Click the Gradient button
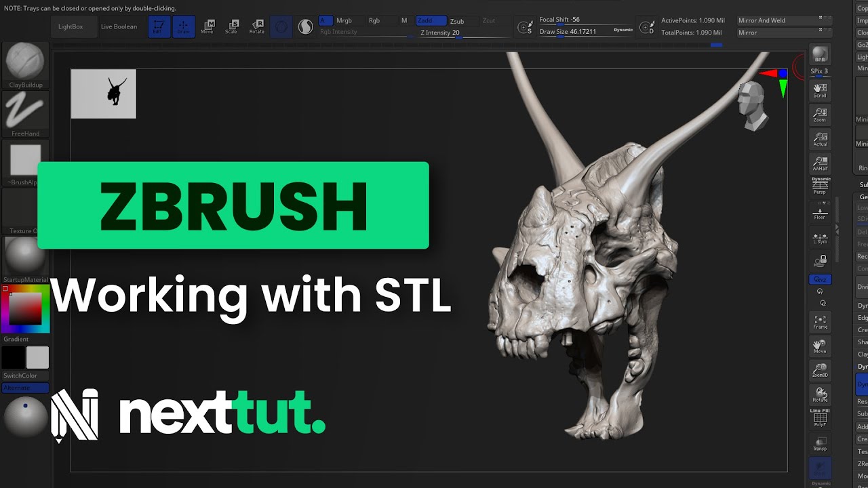 (26, 339)
